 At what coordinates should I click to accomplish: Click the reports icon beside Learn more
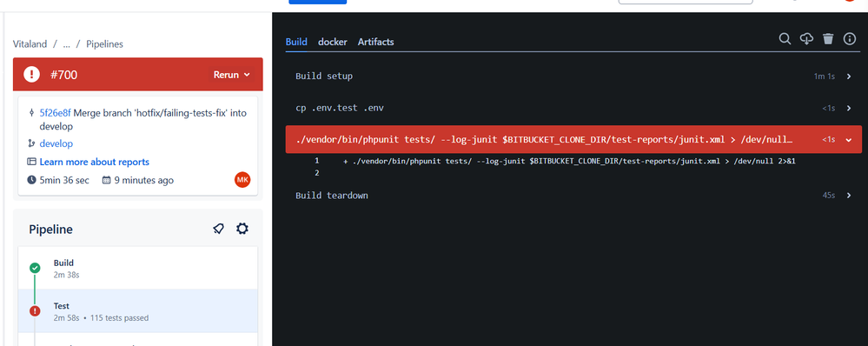31,162
